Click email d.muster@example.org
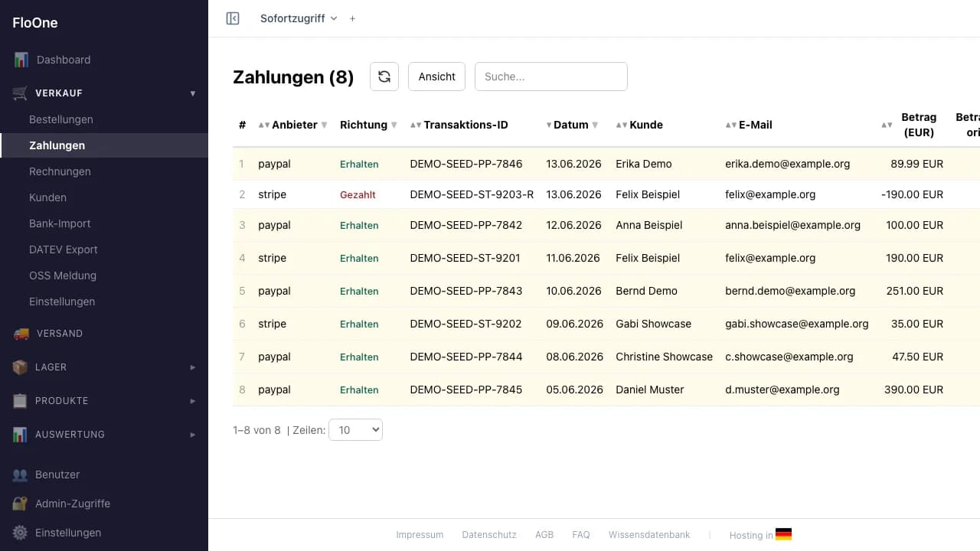Screen dimensions: 980x551 tap(782, 390)
